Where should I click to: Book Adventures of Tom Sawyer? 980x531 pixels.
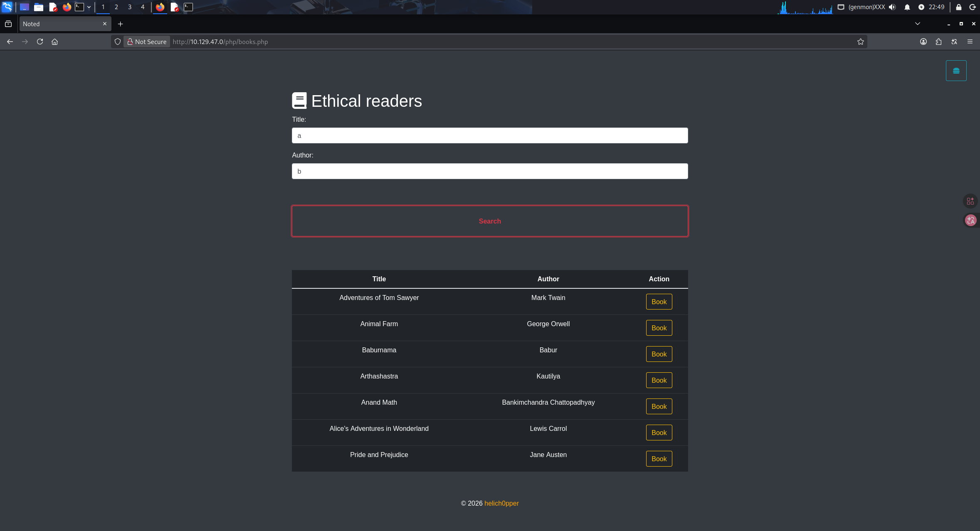(659, 302)
